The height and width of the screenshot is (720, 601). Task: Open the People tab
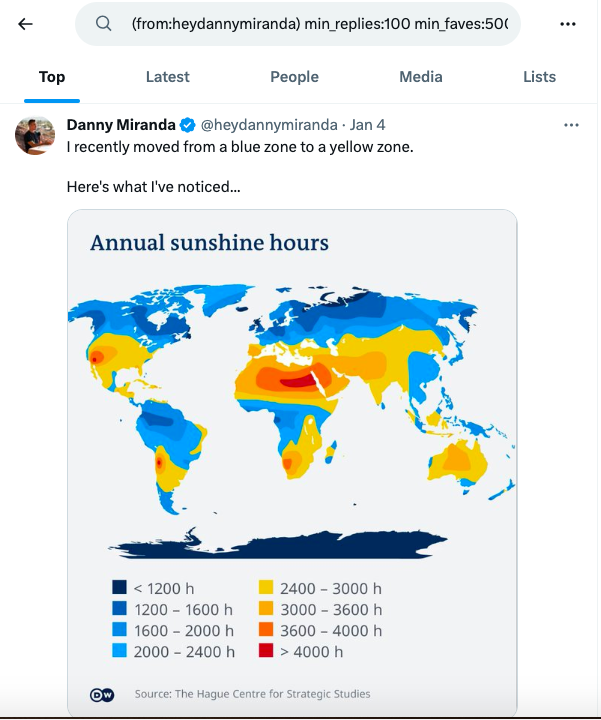click(294, 77)
